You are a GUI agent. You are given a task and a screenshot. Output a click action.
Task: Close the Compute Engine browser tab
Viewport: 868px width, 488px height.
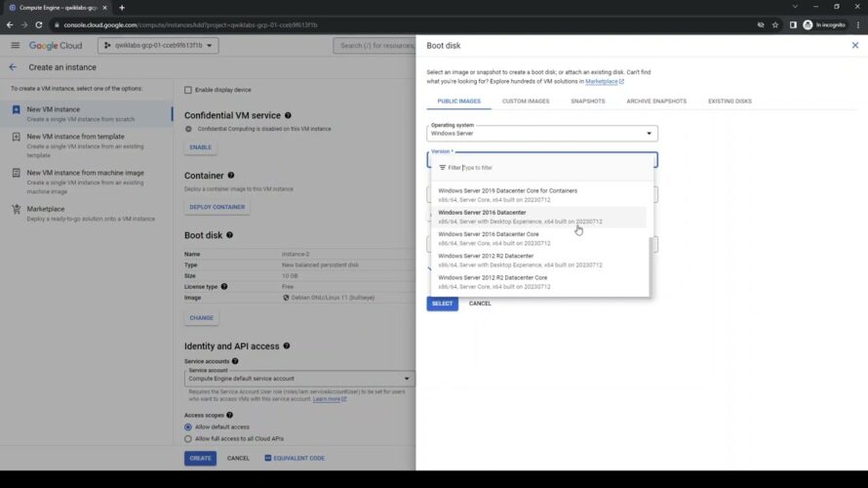click(x=104, y=8)
